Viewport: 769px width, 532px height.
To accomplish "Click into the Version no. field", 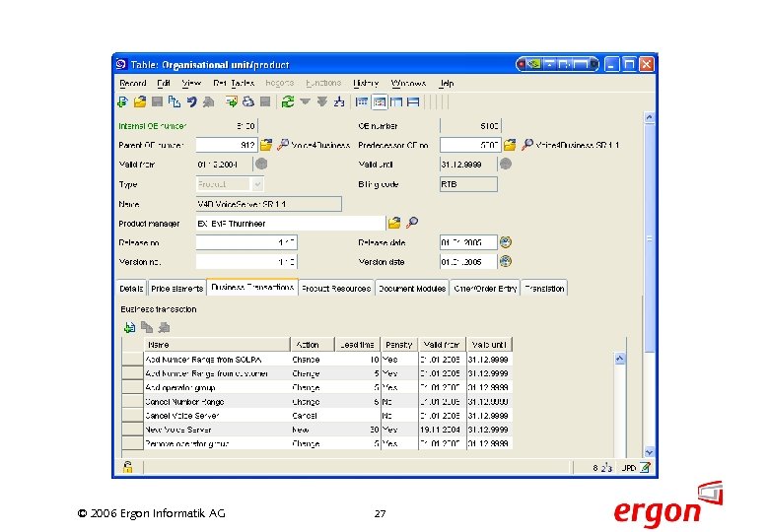I will 246,262.
